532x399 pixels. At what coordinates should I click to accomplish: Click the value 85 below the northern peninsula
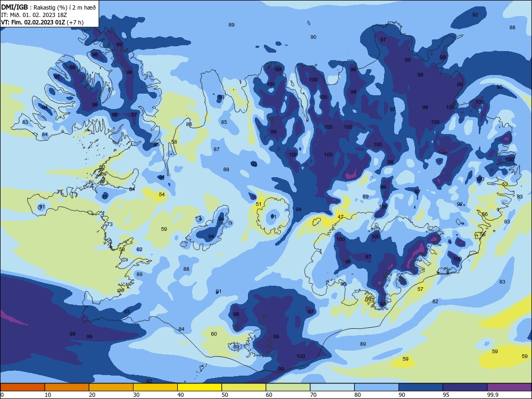(x=224, y=122)
